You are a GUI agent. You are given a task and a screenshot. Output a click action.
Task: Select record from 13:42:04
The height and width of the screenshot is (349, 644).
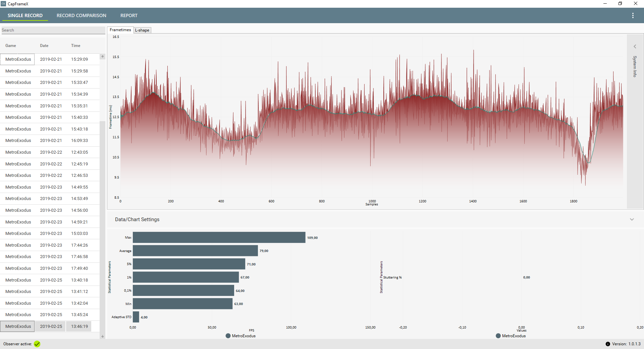[x=50, y=303]
